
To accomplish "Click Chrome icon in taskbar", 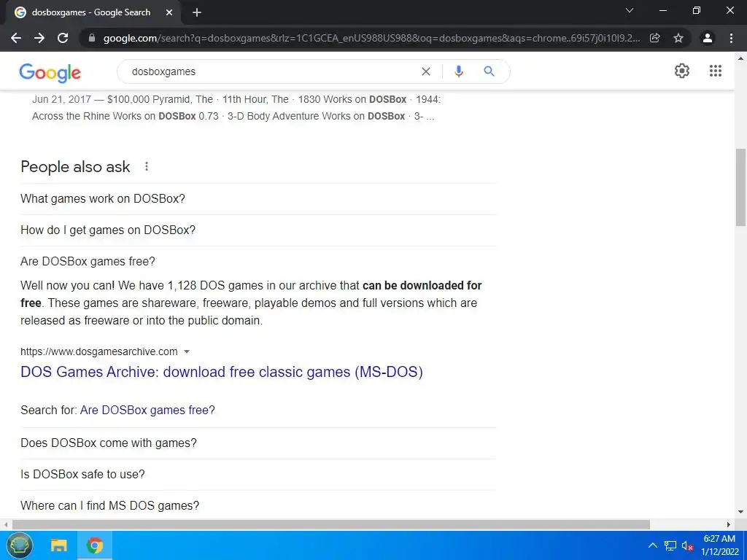I will (95, 545).
